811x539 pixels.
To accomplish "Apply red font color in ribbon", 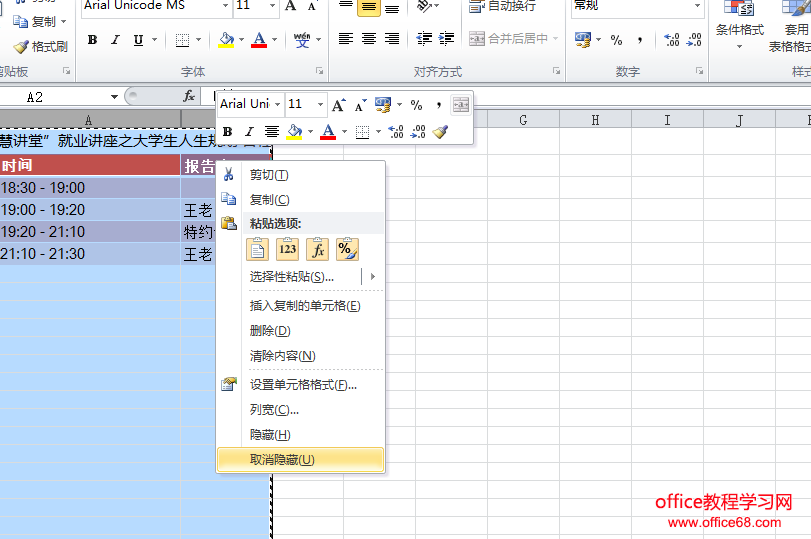I will [259, 40].
